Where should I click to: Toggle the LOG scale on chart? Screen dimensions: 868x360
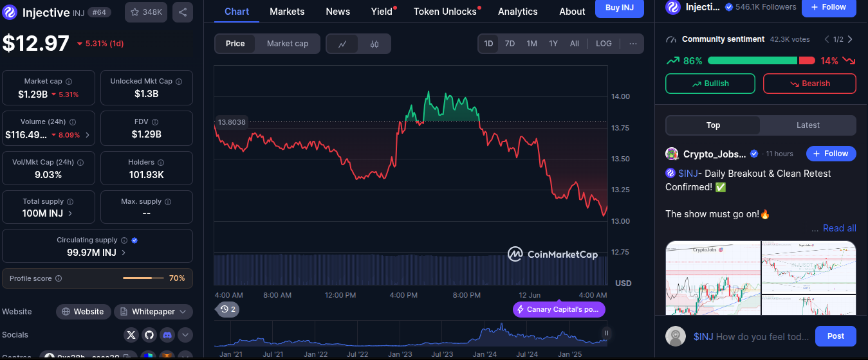click(x=604, y=44)
